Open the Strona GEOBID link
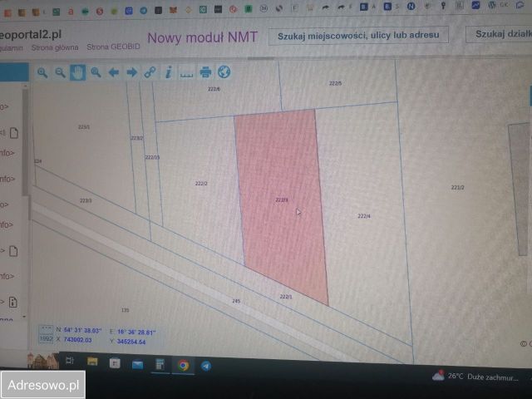Image resolution: width=532 pixels, height=399 pixels. [x=113, y=47]
